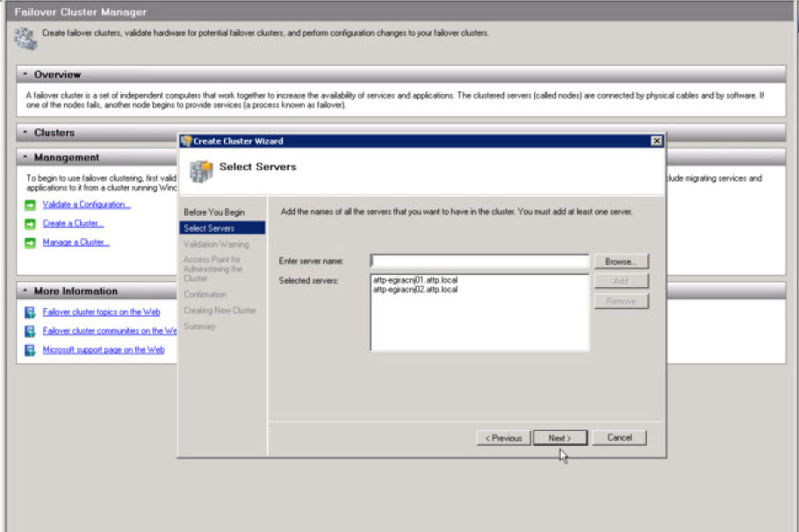
Task: Click the green arrow icon beside Validate a Configuration
Action: [30, 205]
